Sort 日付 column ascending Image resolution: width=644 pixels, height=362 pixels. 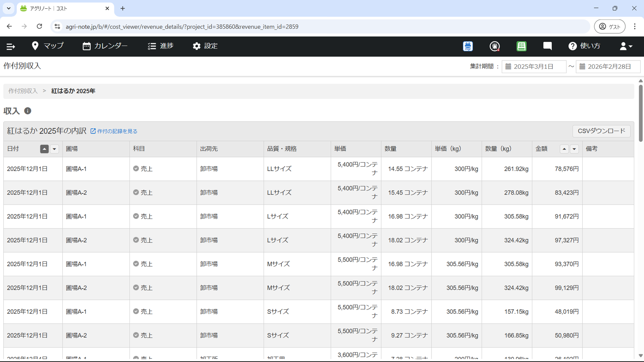(44, 149)
